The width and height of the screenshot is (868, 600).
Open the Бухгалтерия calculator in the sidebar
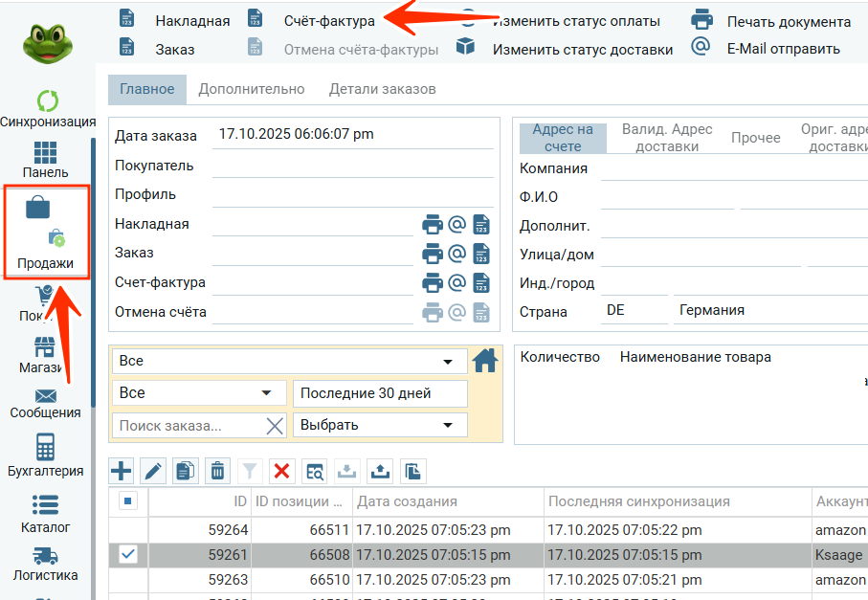click(45, 455)
